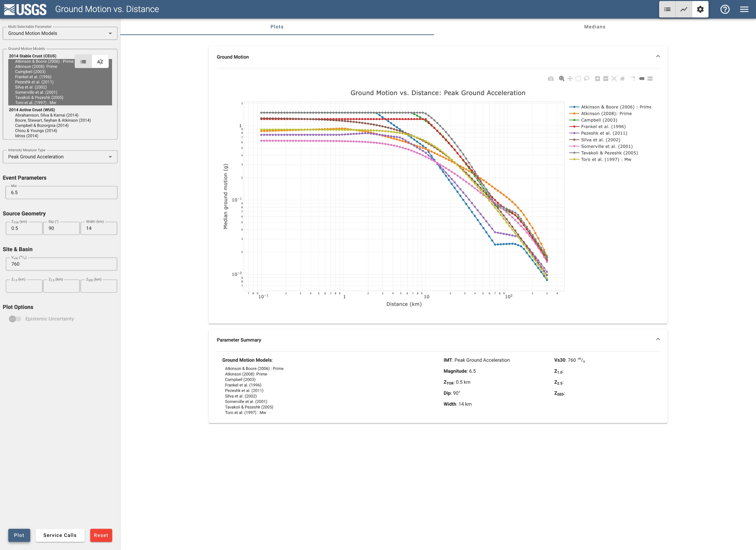This screenshot has width=756, height=550.
Task: Toggle Epistemic Uncertainty switch
Action: pos(15,319)
